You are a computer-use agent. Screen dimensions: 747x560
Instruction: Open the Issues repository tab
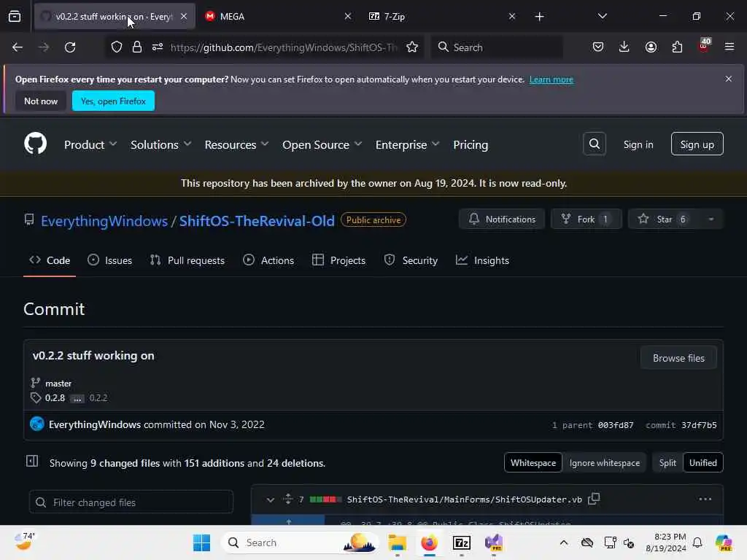(x=110, y=260)
